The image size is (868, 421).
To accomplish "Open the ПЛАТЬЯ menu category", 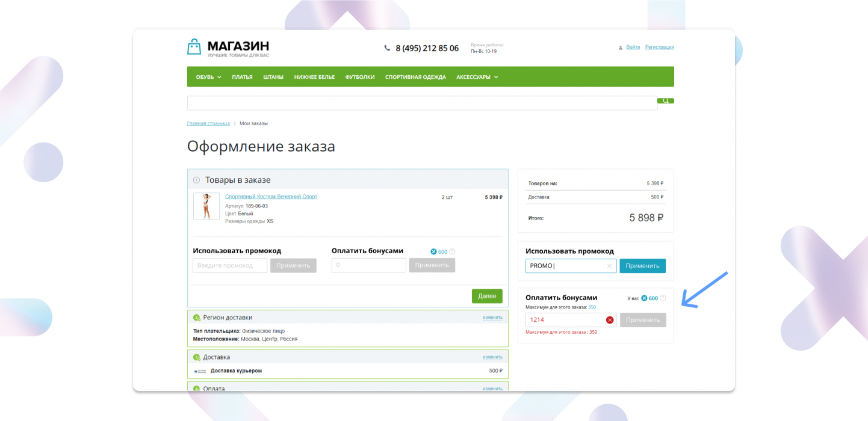I will pyautogui.click(x=242, y=77).
